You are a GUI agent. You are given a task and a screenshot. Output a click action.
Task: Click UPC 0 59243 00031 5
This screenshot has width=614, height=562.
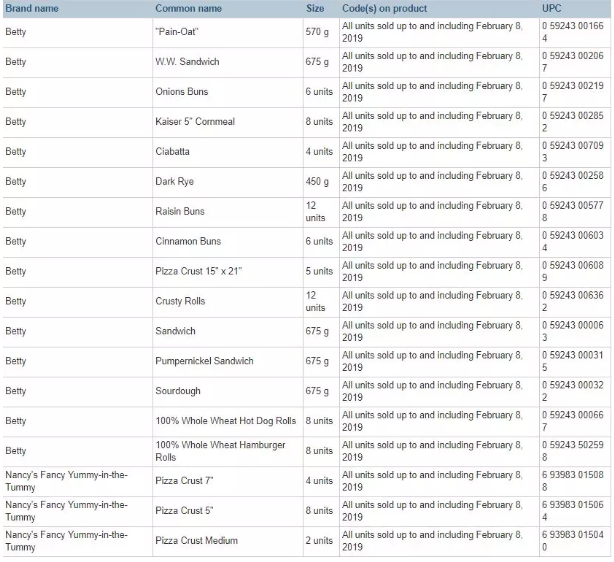tap(573, 361)
